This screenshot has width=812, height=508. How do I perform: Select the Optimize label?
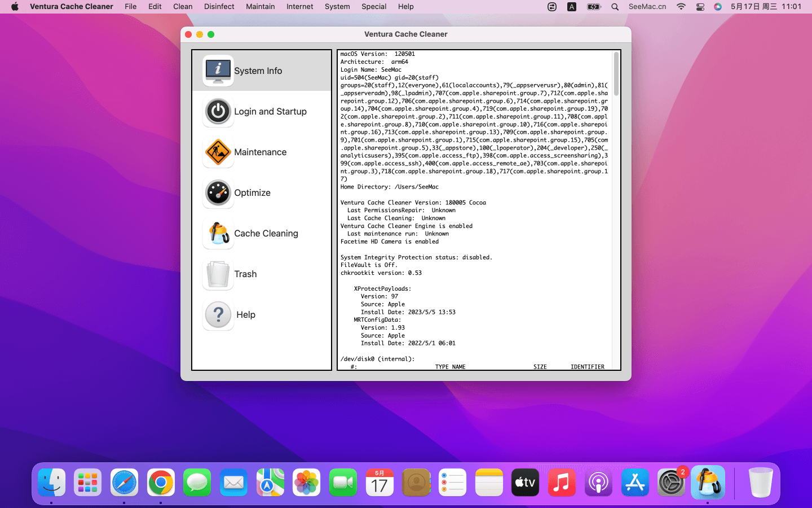253,192
